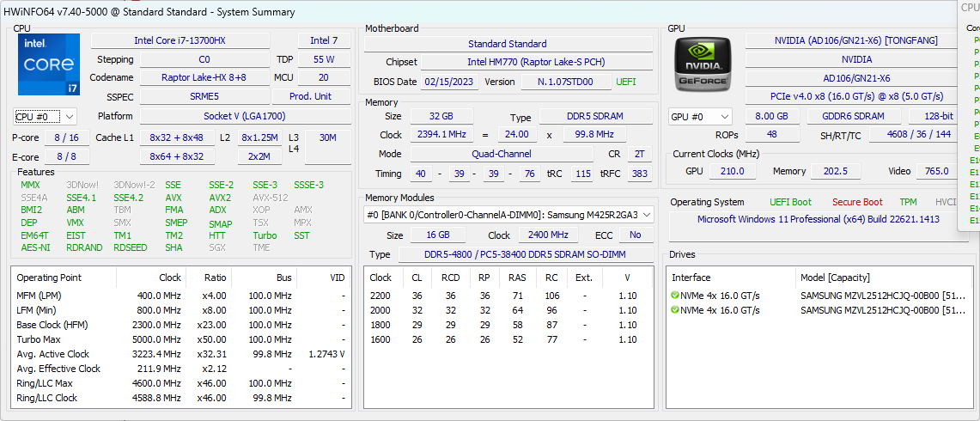This screenshot has width=980, height=421.
Task: Select the Turbo Max operating point row
Action: point(180,339)
